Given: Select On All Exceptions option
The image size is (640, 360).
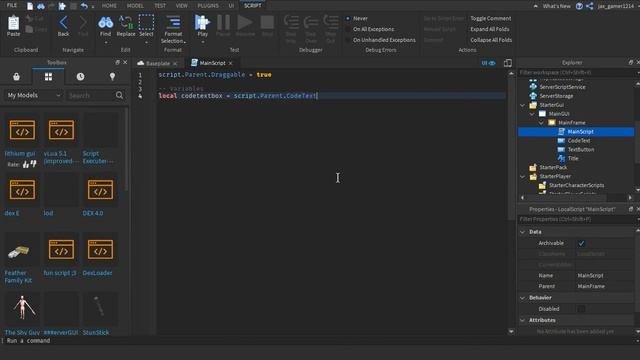Looking at the screenshot, I should pyautogui.click(x=370, y=29).
